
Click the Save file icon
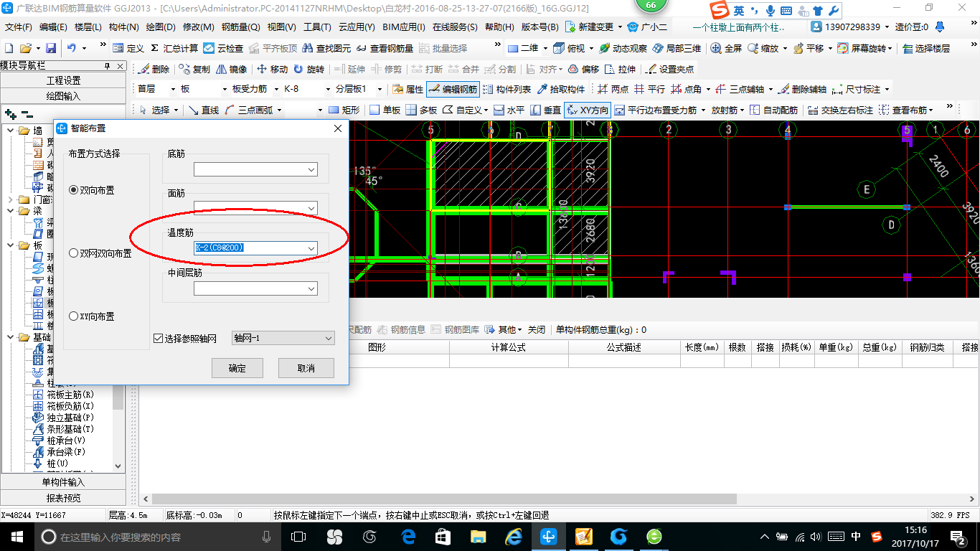[x=51, y=48]
